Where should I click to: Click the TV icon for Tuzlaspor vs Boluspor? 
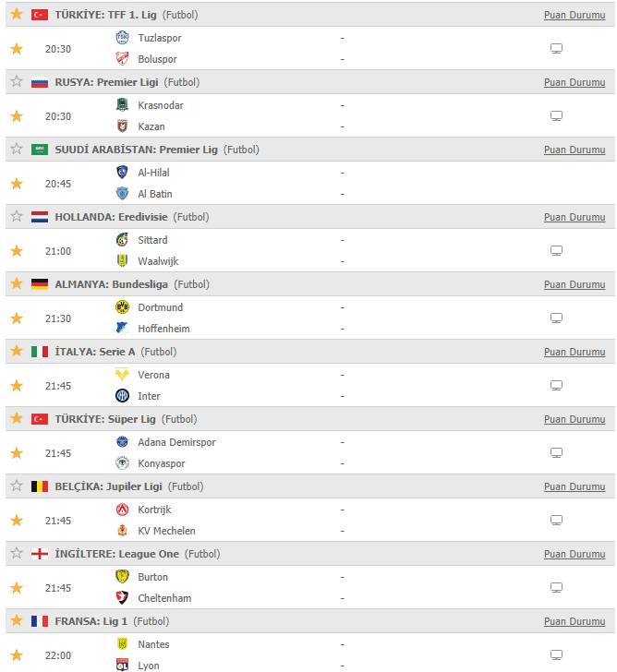(556, 48)
